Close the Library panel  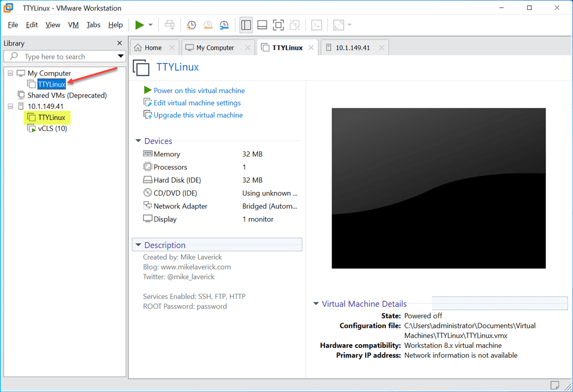tap(119, 43)
